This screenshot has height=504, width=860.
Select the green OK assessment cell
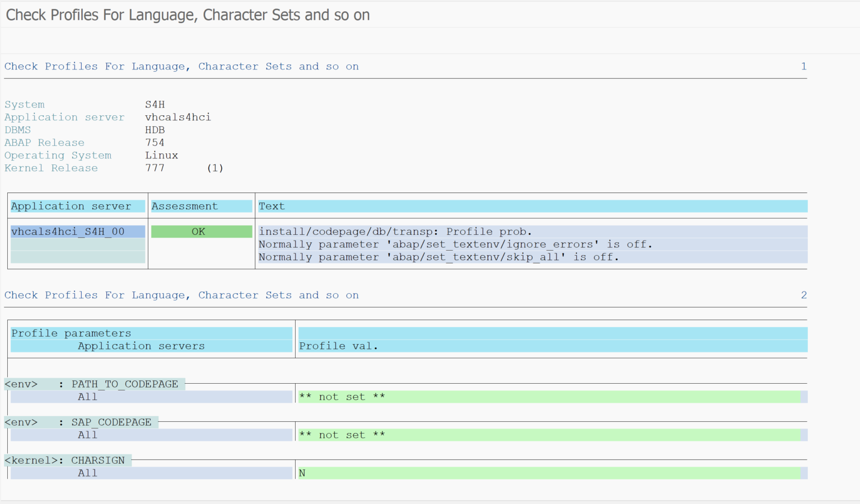click(201, 232)
